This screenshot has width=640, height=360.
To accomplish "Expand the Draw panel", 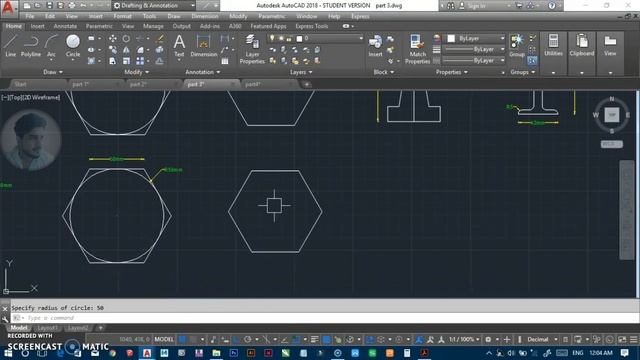I will pos(53,72).
